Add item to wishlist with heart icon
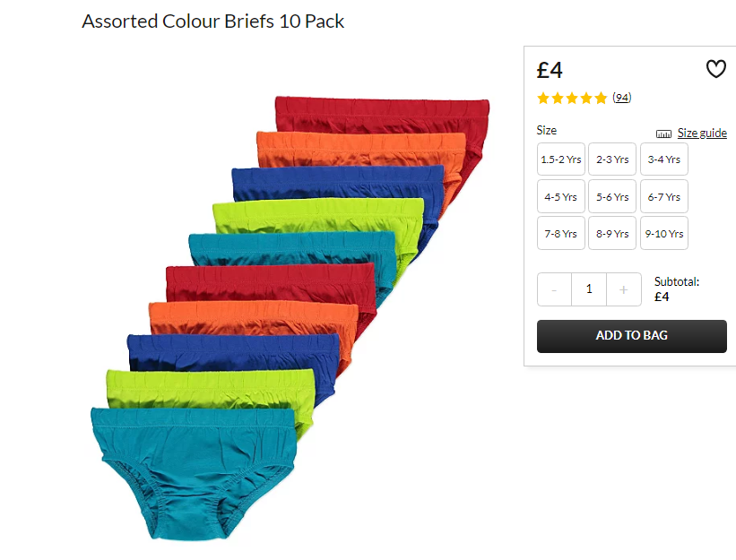Screen dimensions: 736x560 pyautogui.click(x=715, y=69)
